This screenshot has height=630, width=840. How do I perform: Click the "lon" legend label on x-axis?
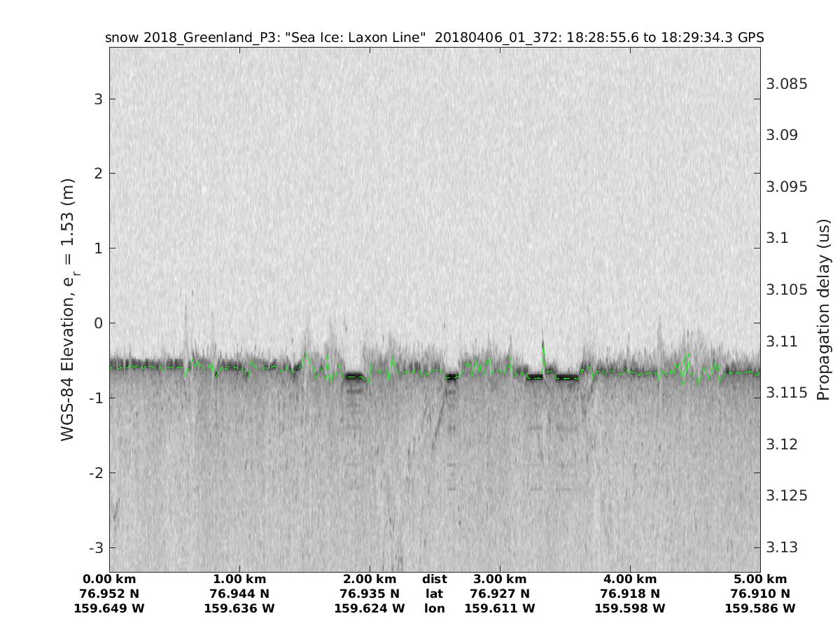pyautogui.click(x=435, y=608)
